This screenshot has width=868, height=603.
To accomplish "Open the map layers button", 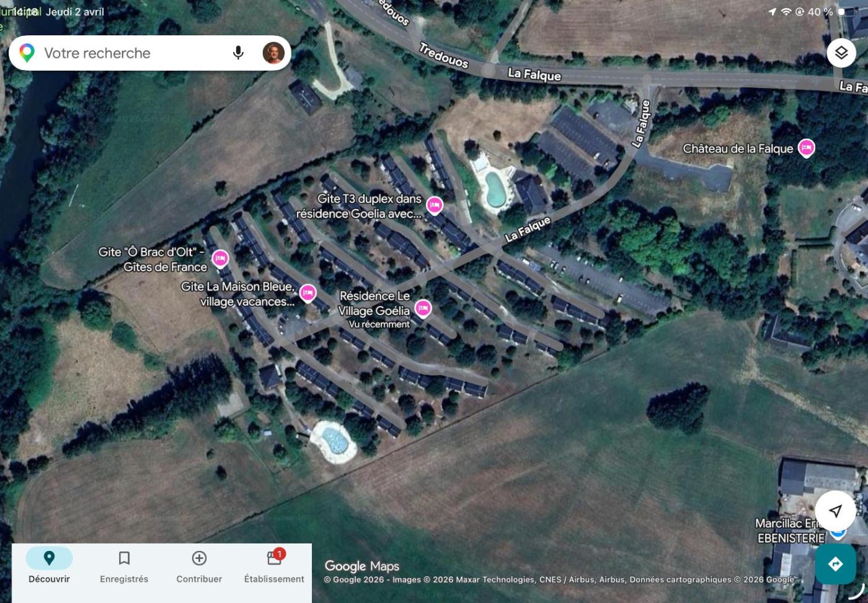I will 841,53.
